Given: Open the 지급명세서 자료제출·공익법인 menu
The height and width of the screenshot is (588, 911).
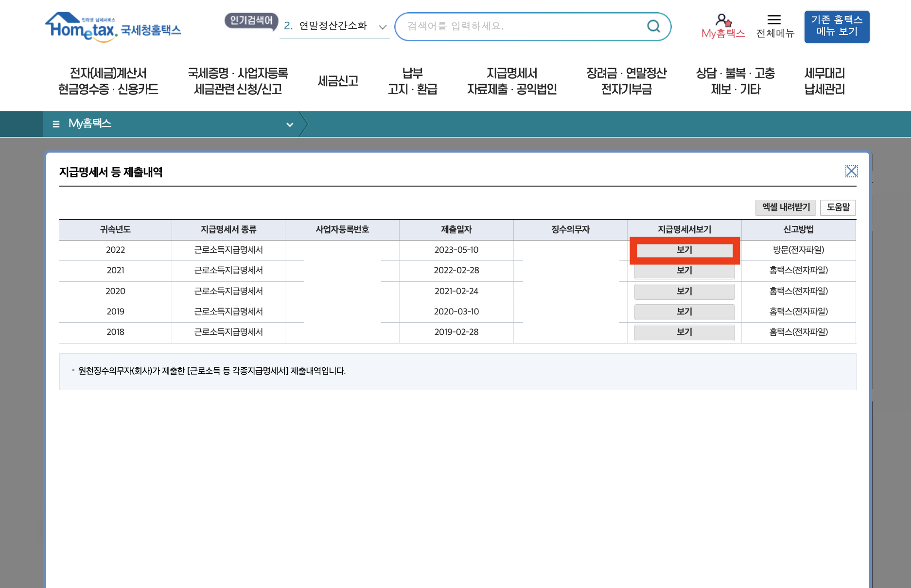Looking at the screenshot, I should (x=512, y=82).
